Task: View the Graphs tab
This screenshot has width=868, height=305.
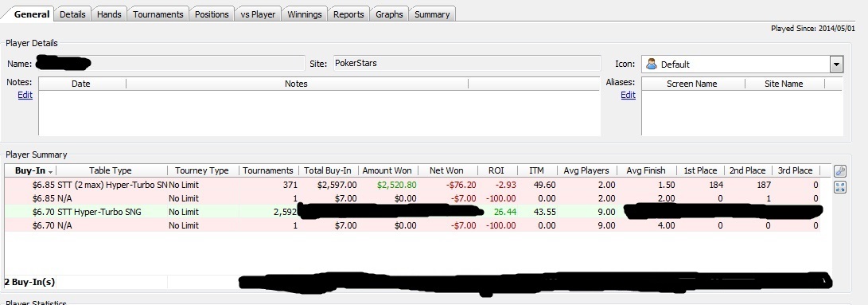Action: tap(389, 14)
